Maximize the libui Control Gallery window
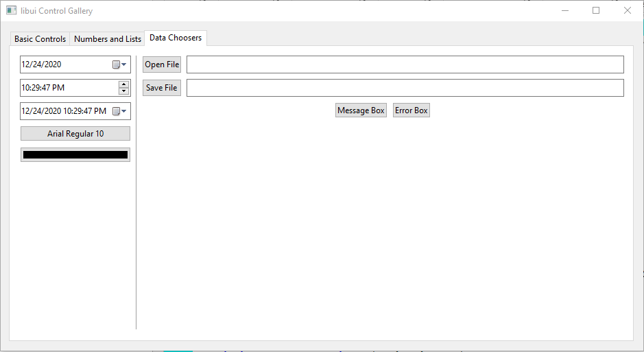The width and height of the screenshot is (644, 352). pyautogui.click(x=596, y=10)
